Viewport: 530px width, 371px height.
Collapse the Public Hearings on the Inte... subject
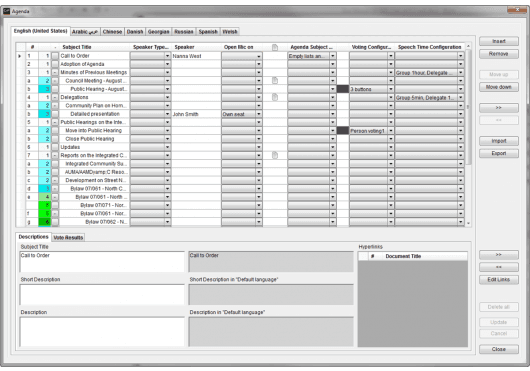(55, 122)
